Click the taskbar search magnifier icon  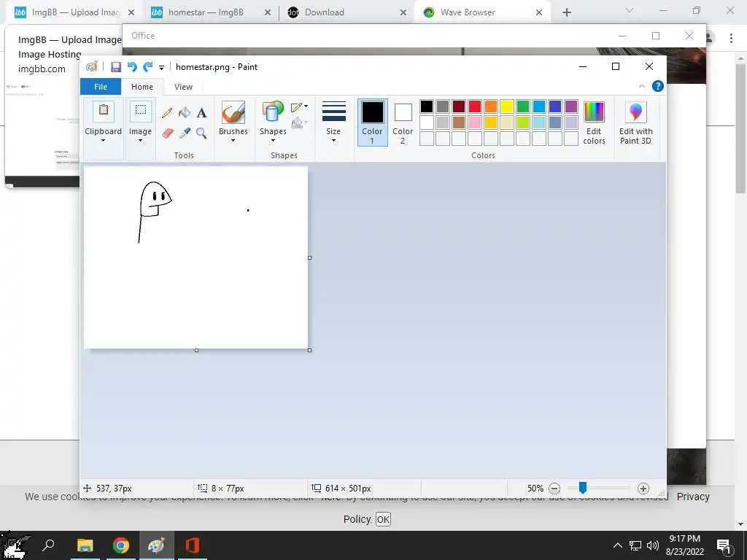[49, 545]
